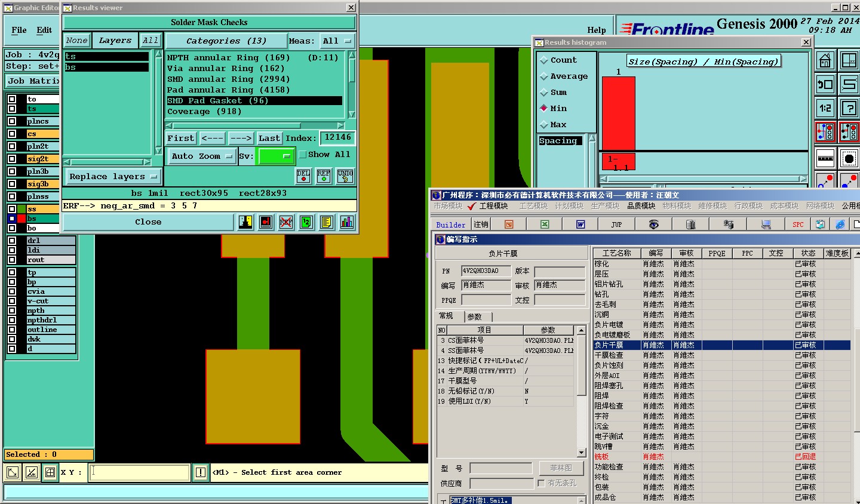The image size is (860, 504).
Task: Click the red dot measure icon in Results viewer
Action: click(x=266, y=222)
